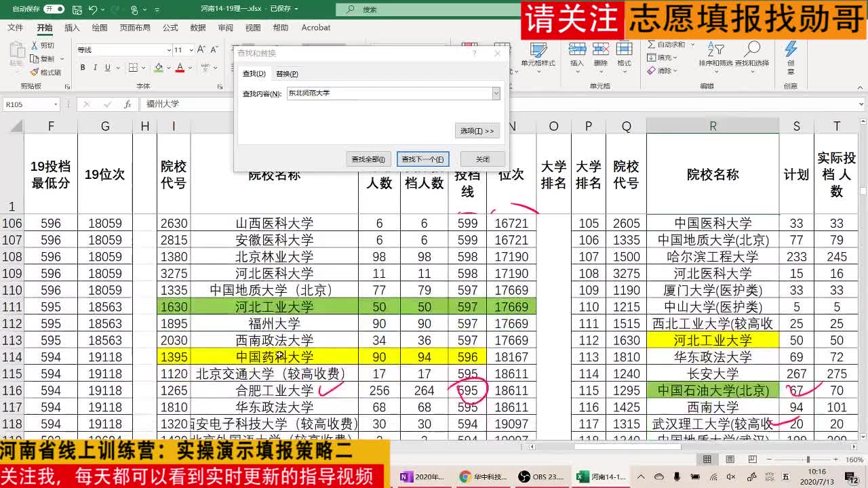868x488 pixels.
Task: Select the Format Painter brush
Action: (35, 73)
